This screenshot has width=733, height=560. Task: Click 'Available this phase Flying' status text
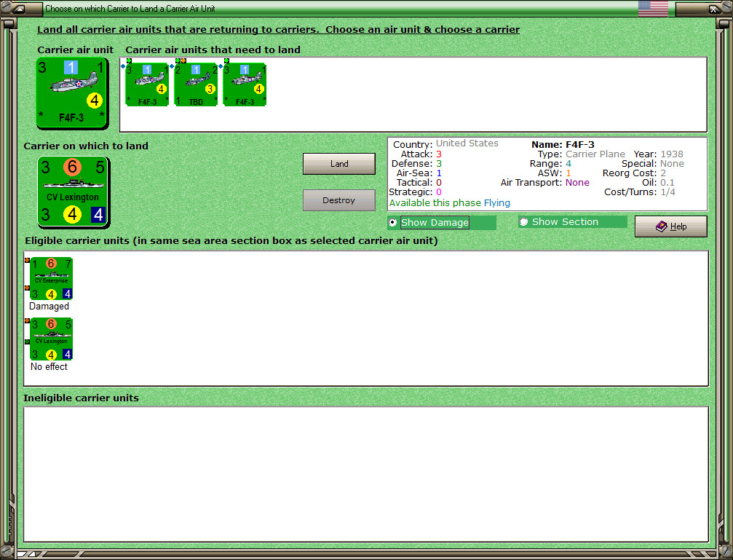point(450,203)
